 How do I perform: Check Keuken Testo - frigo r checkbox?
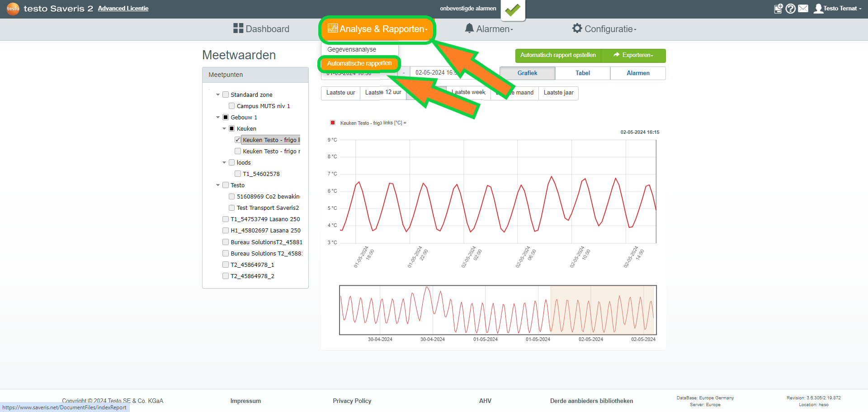click(238, 151)
